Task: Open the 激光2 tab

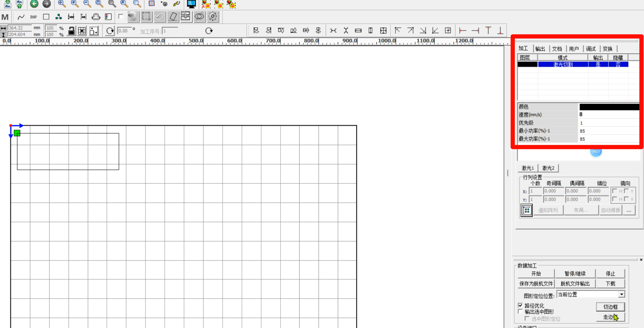Action: coord(548,168)
